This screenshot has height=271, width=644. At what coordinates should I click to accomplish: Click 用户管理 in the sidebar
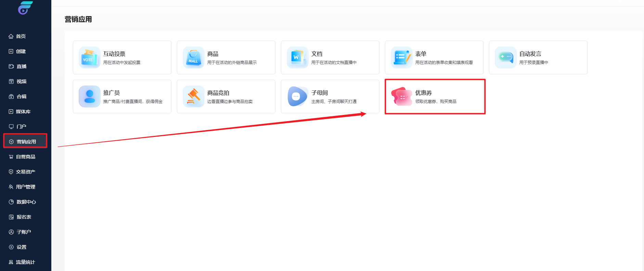[x=25, y=187]
